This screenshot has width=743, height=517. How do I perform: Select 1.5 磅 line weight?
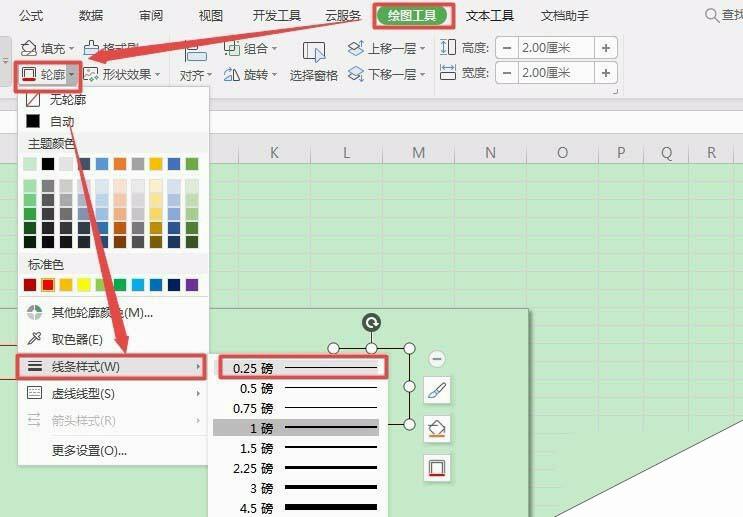click(296, 448)
